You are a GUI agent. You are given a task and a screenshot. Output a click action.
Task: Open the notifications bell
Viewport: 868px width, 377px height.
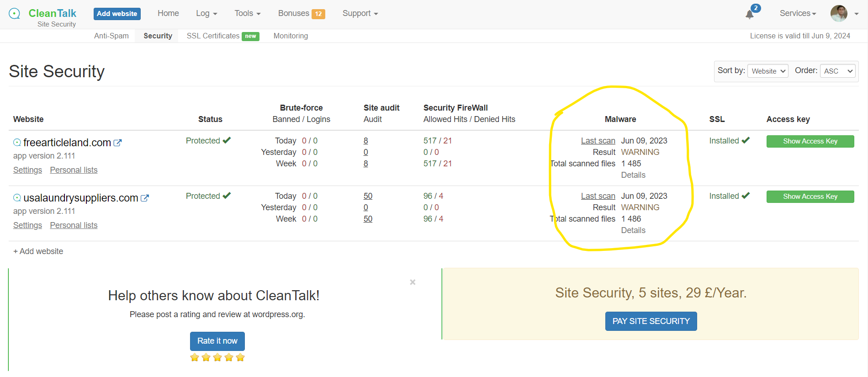click(750, 14)
